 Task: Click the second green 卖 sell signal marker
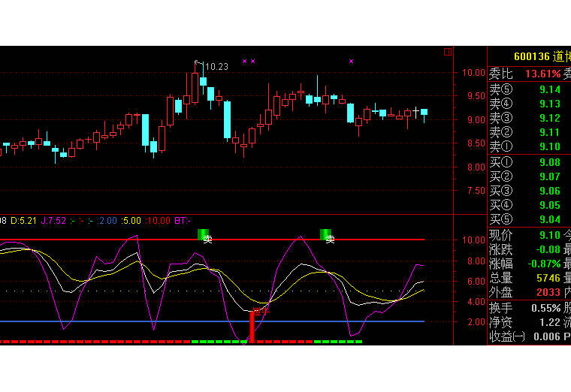pos(326,236)
